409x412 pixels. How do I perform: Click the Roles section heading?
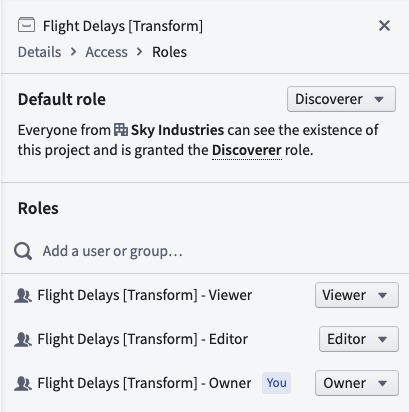coord(38,208)
